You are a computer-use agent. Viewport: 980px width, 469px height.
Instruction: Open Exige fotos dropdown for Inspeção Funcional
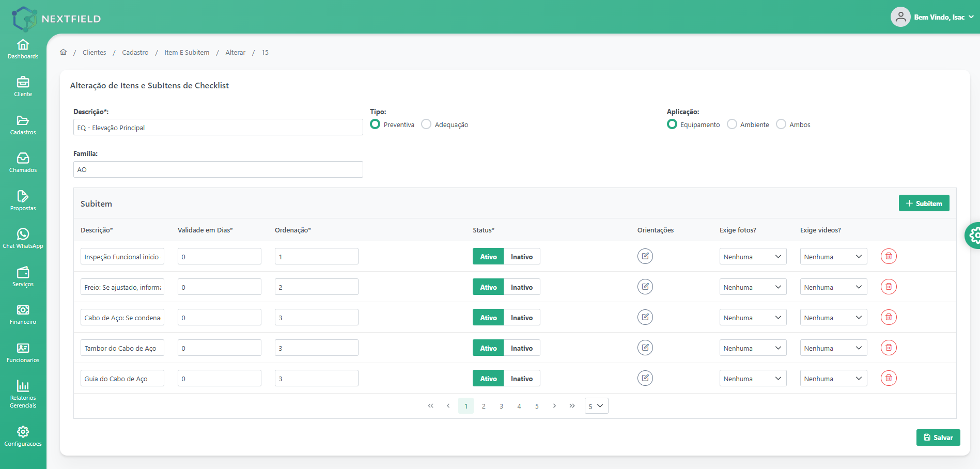click(753, 257)
